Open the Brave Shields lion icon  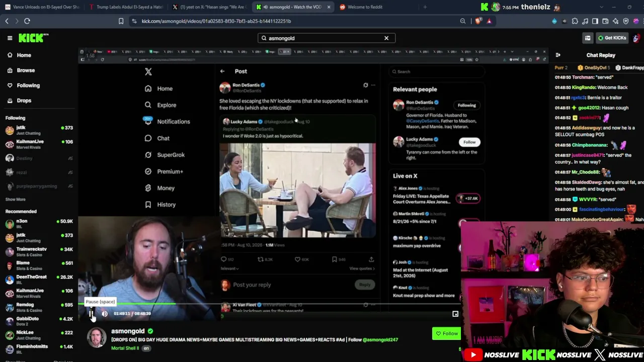point(478,21)
